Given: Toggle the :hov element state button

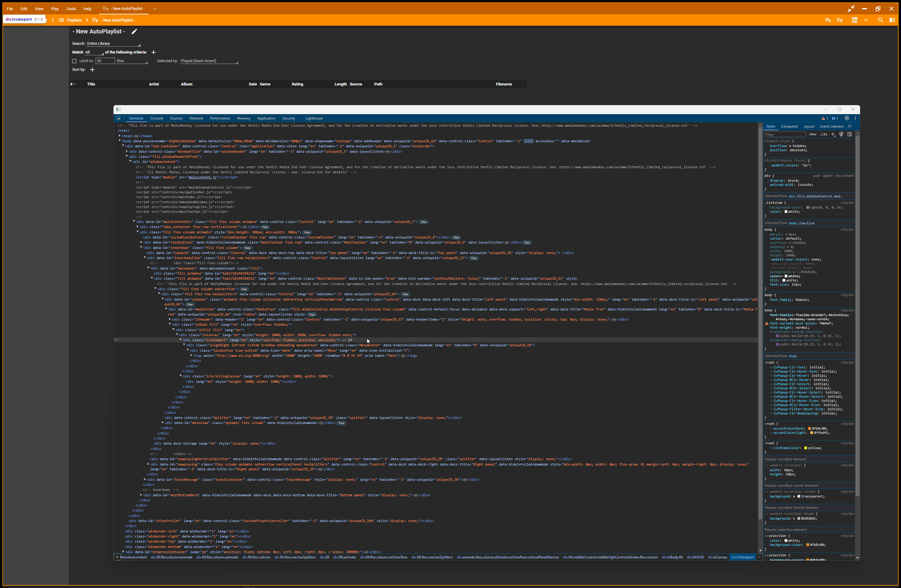Looking at the screenshot, I should (813, 134).
